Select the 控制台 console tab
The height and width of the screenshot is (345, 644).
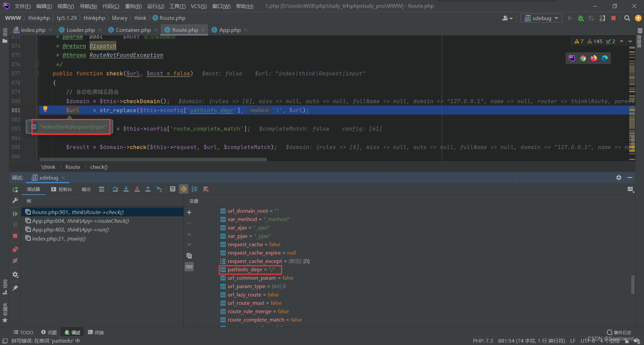[61, 189]
